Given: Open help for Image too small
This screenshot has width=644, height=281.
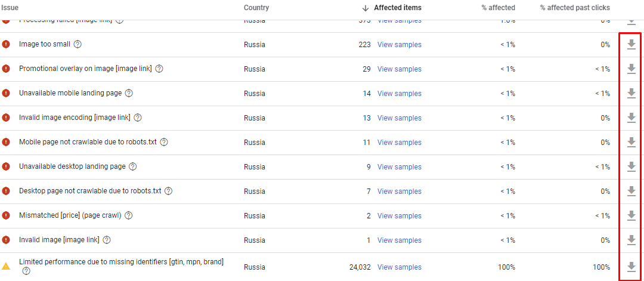Looking at the screenshot, I should (x=78, y=45).
